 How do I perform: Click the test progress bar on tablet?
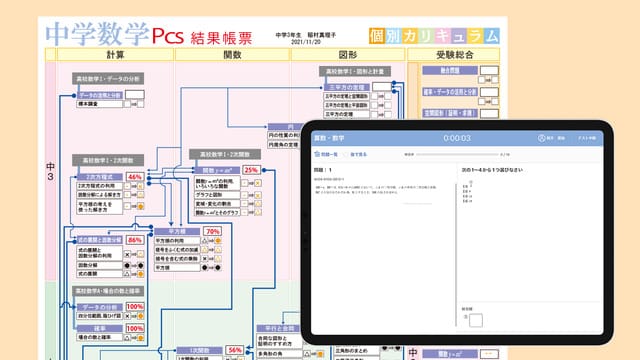point(457,155)
